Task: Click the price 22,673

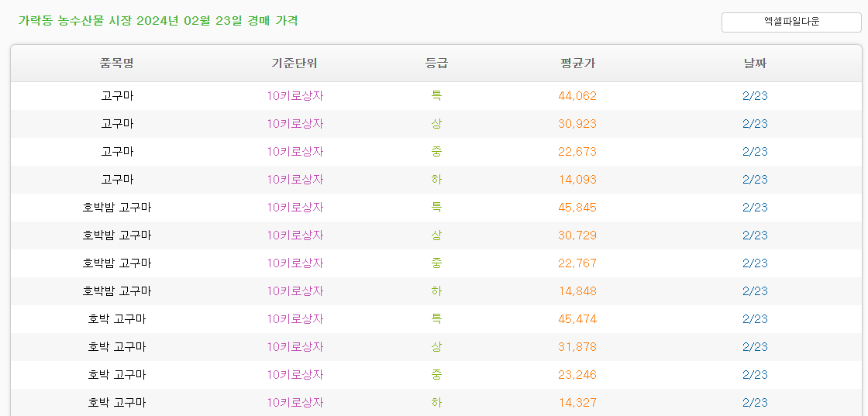Action: (577, 152)
